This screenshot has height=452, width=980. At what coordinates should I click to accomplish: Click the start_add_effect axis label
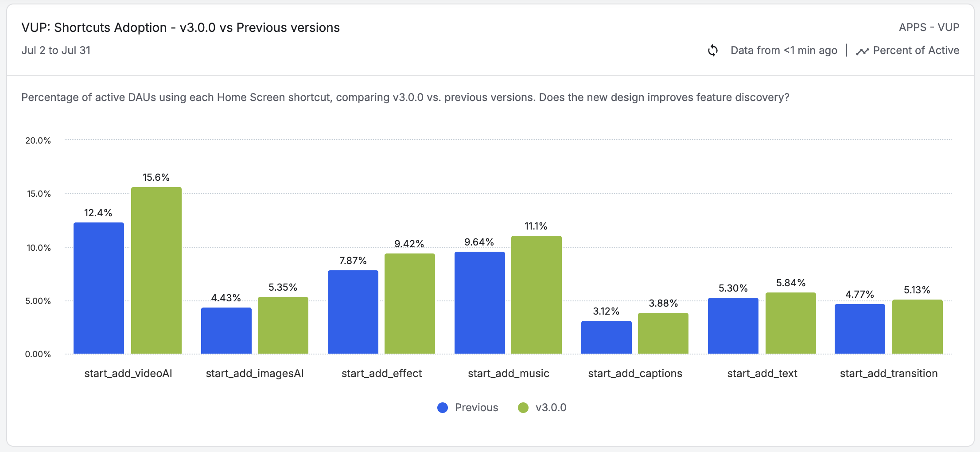(x=381, y=374)
